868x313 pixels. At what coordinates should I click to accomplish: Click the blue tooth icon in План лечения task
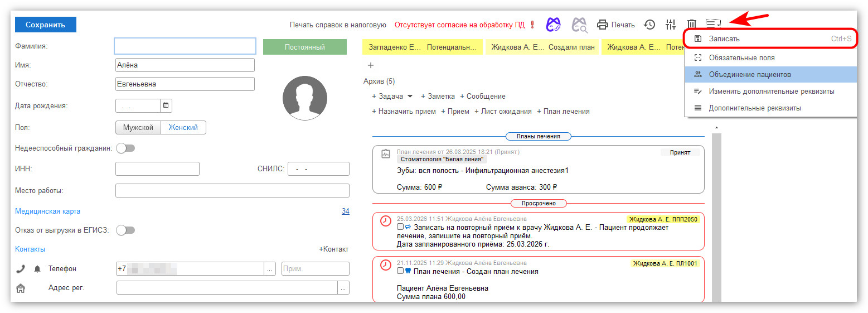pyautogui.click(x=408, y=271)
